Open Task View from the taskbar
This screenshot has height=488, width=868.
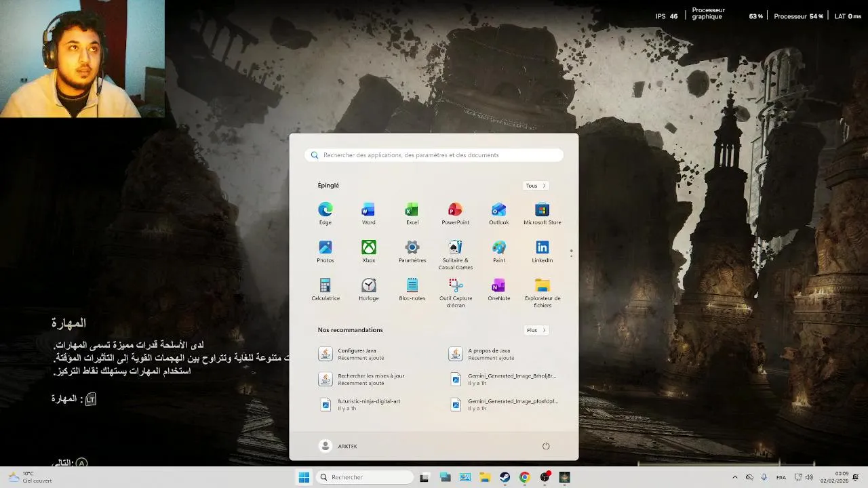pyautogui.click(x=425, y=477)
